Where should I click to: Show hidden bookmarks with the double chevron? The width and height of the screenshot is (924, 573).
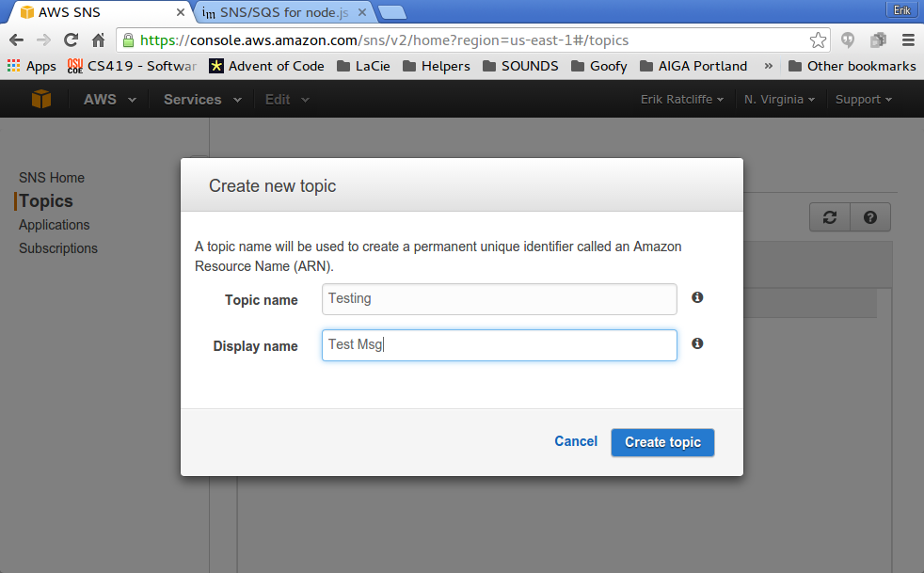tap(768, 66)
